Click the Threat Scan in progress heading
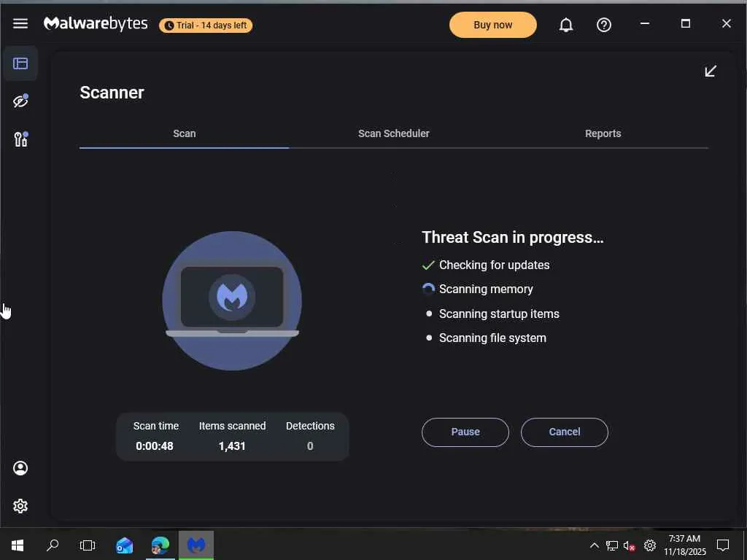The height and width of the screenshot is (560, 747). tap(513, 237)
